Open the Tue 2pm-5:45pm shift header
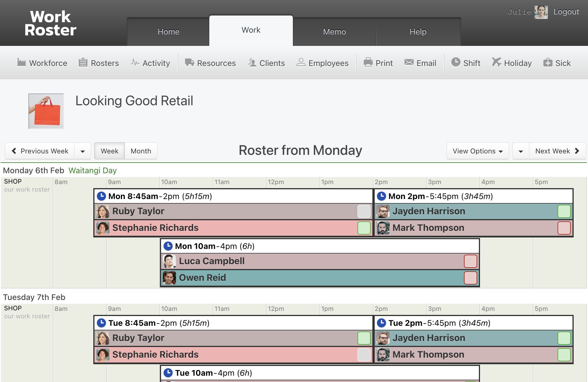588x382 pixels. tap(474, 323)
